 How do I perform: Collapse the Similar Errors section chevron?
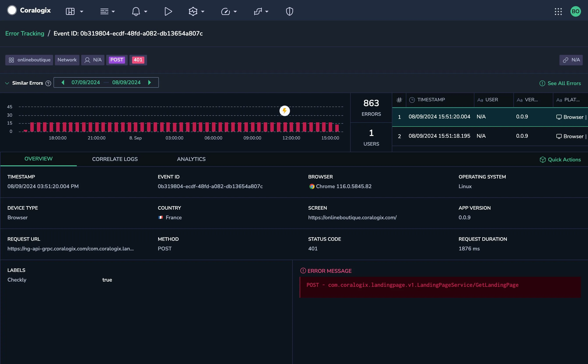(7, 83)
